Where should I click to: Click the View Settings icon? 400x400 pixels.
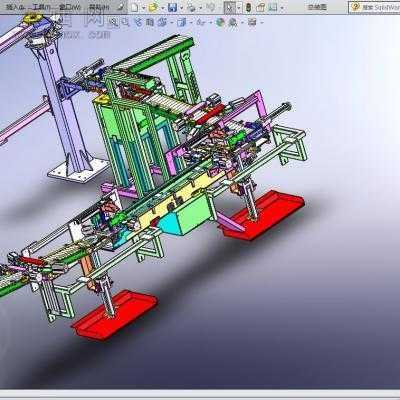tap(252, 22)
